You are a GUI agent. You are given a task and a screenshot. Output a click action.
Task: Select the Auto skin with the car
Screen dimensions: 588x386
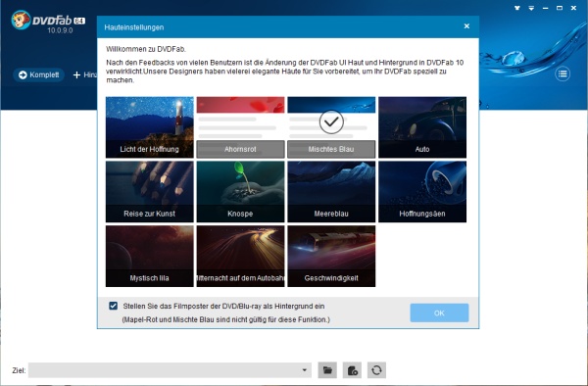[422, 127]
